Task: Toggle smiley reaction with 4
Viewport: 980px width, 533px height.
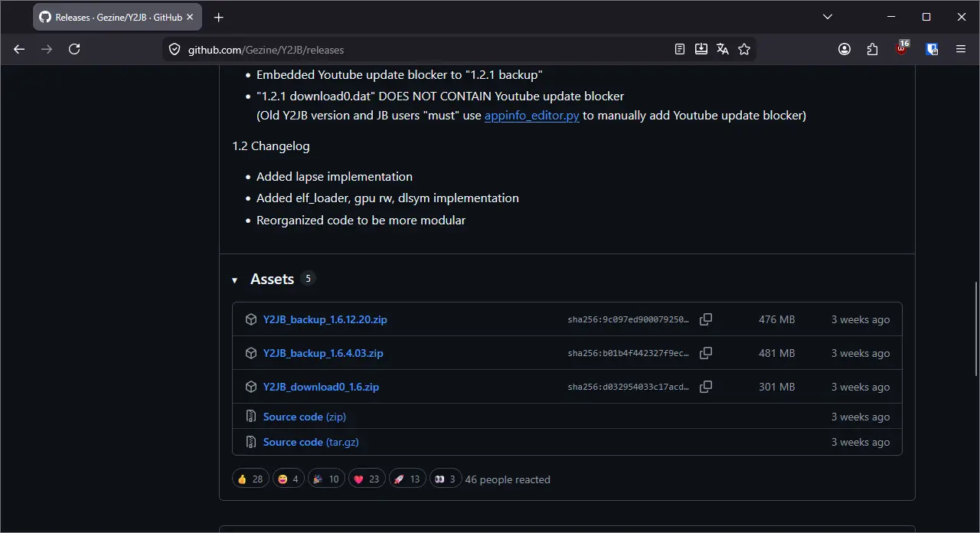Action: (288, 479)
